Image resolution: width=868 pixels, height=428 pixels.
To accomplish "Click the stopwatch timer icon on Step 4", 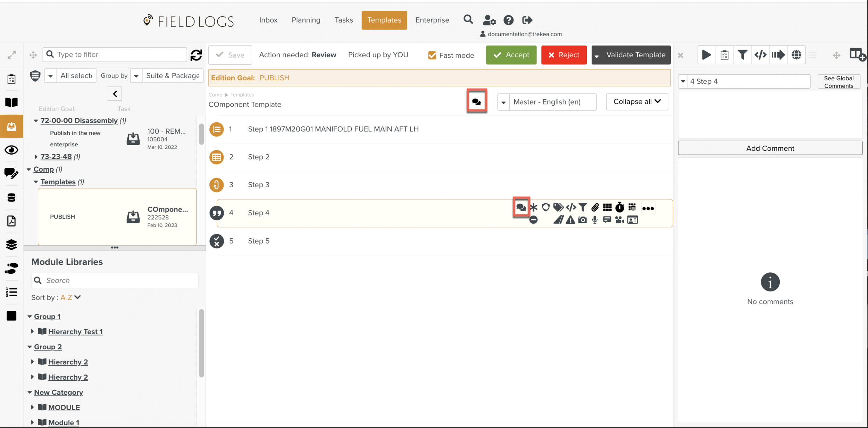I will [619, 207].
